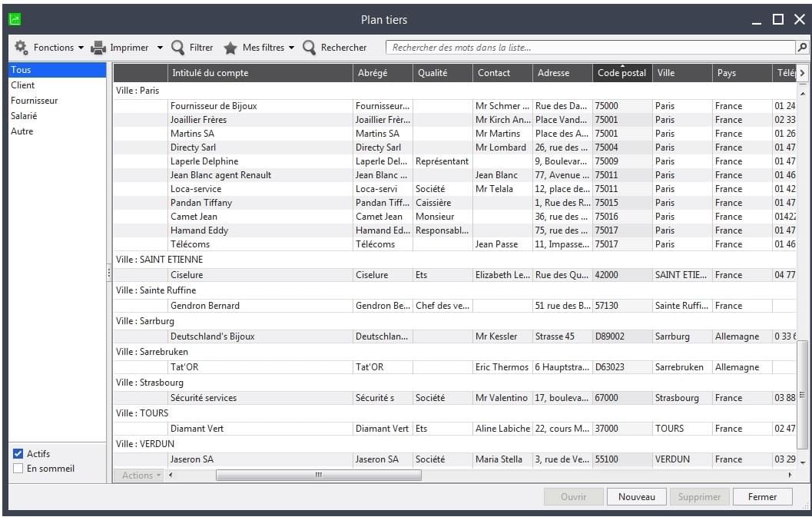Image resolution: width=812 pixels, height=517 pixels.
Task: Toggle the Actifs checkbox
Action: (x=18, y=453)
